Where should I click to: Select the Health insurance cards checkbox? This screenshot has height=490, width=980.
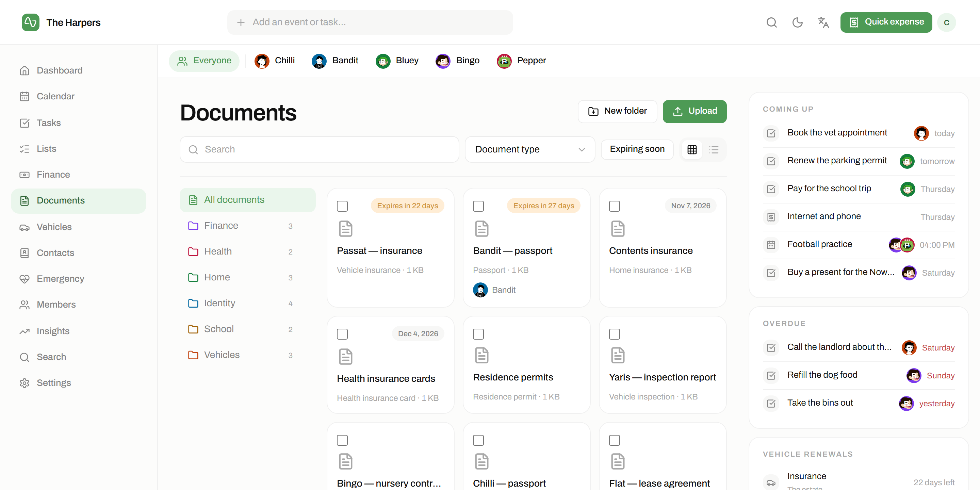[x=342, y=334]
